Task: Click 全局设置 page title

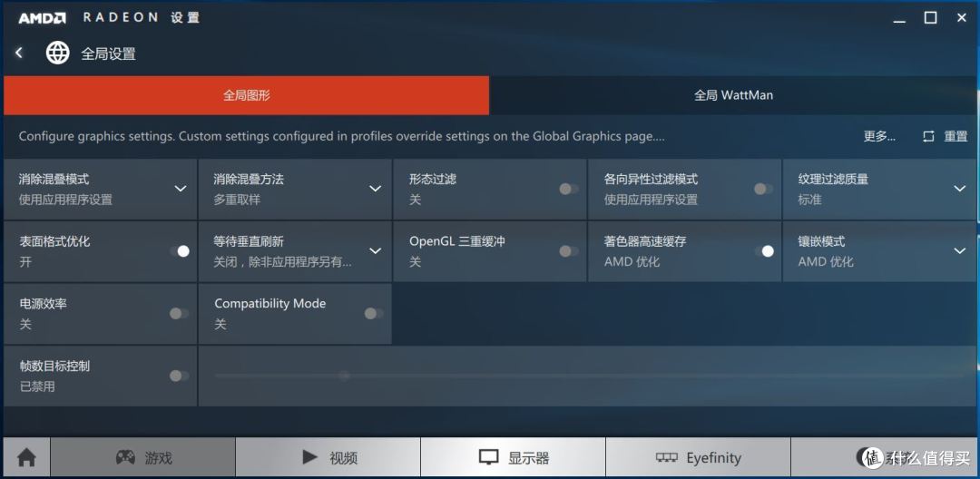Action: click(108, 54)
